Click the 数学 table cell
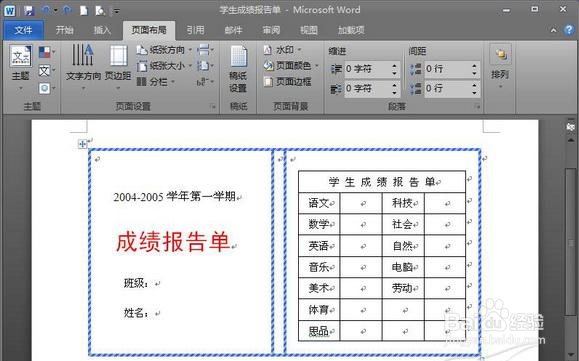This screenshot has height=361, width=579. point(319,224)
